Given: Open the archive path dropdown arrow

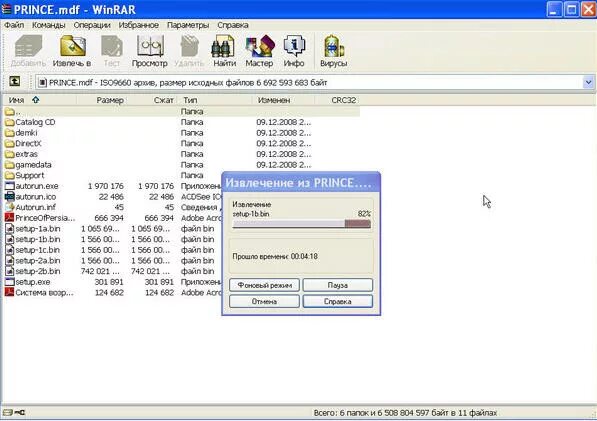Looking at the screenshot, I should 588,82.
